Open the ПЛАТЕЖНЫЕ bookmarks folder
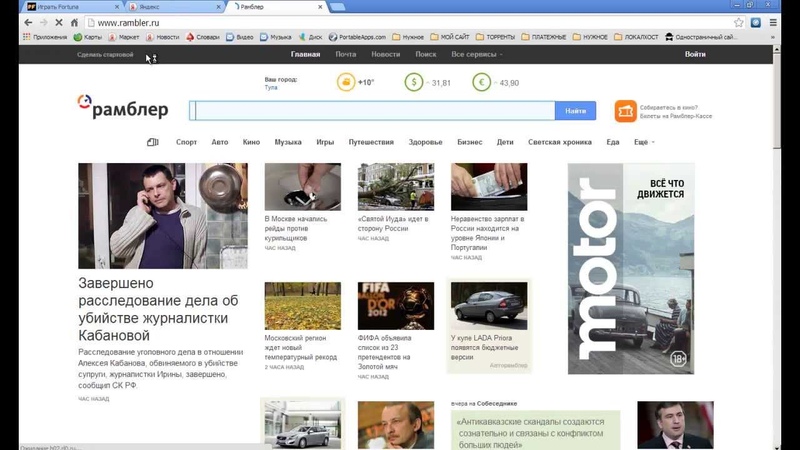 (544, 37)
